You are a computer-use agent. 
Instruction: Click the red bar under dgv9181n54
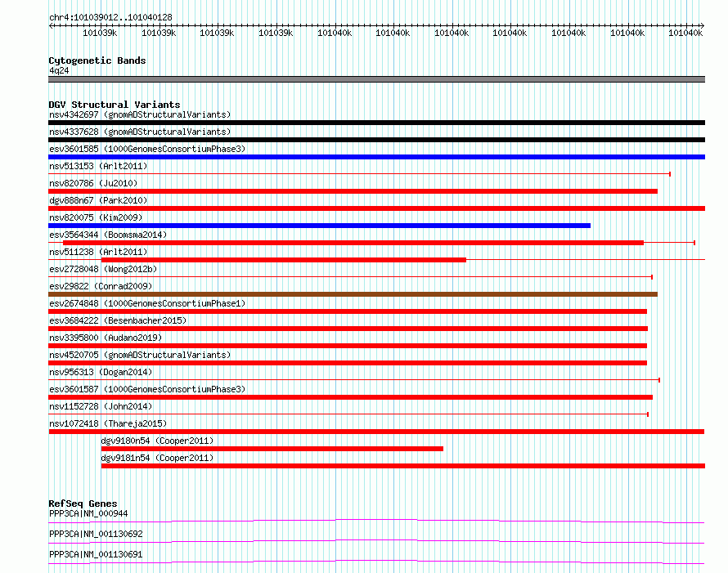(x=403, y=466)
